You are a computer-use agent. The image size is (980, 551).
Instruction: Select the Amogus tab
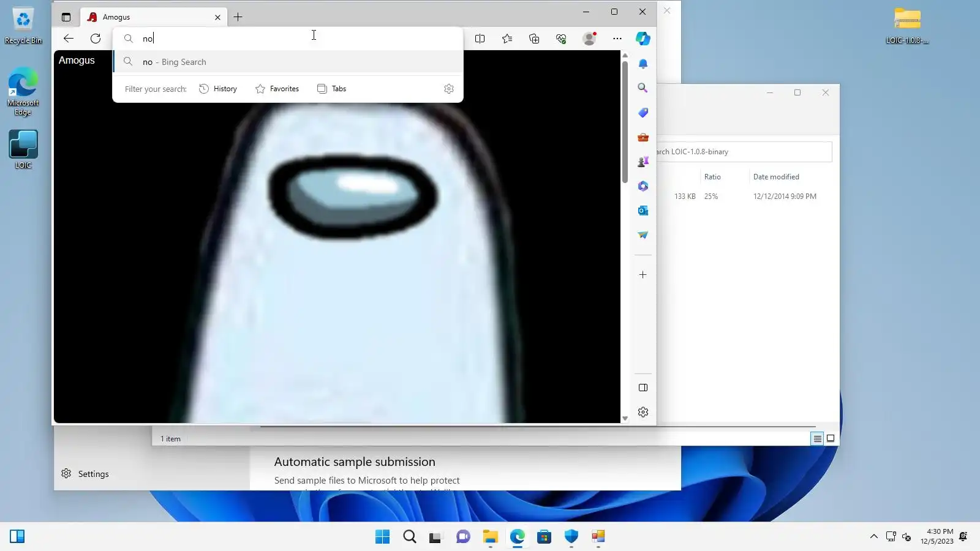pos(154,17)
